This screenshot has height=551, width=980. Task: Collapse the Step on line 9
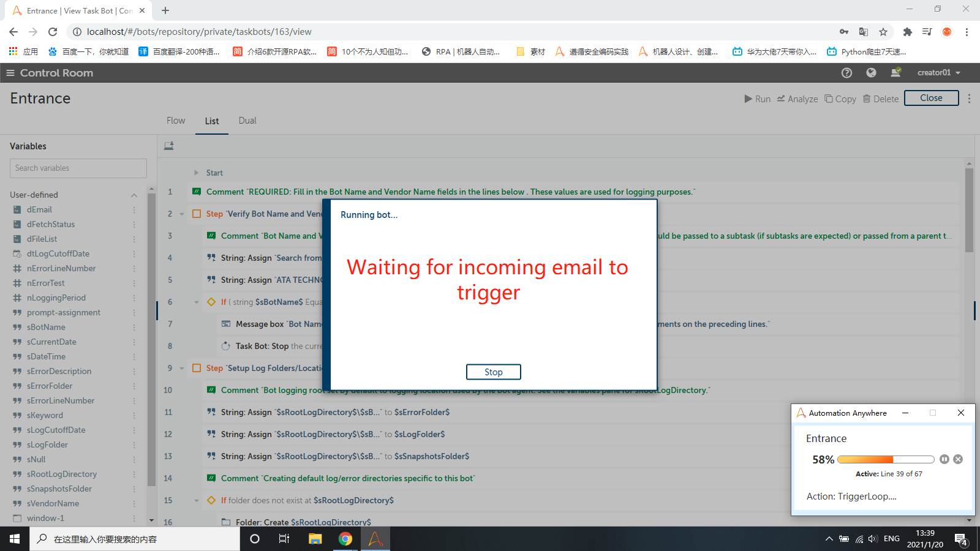click(182, 369)
